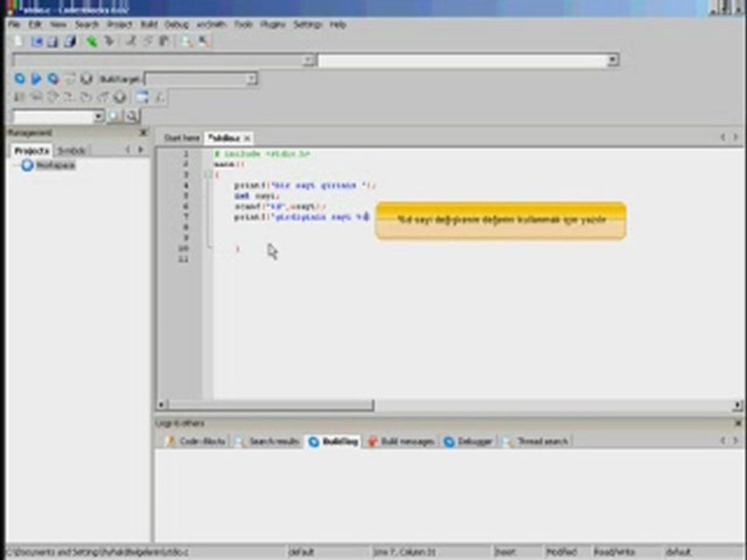Image resolution: width=747 pixels, height=560 pixels.
Task: Switch to the Build messages tab
Action: point(402,442)
